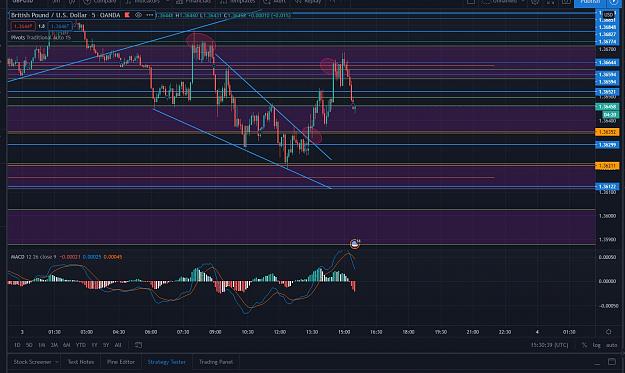The width and height of the screenshot is (625, 373).
Task: Set date range to 1M
Action: 41,345
